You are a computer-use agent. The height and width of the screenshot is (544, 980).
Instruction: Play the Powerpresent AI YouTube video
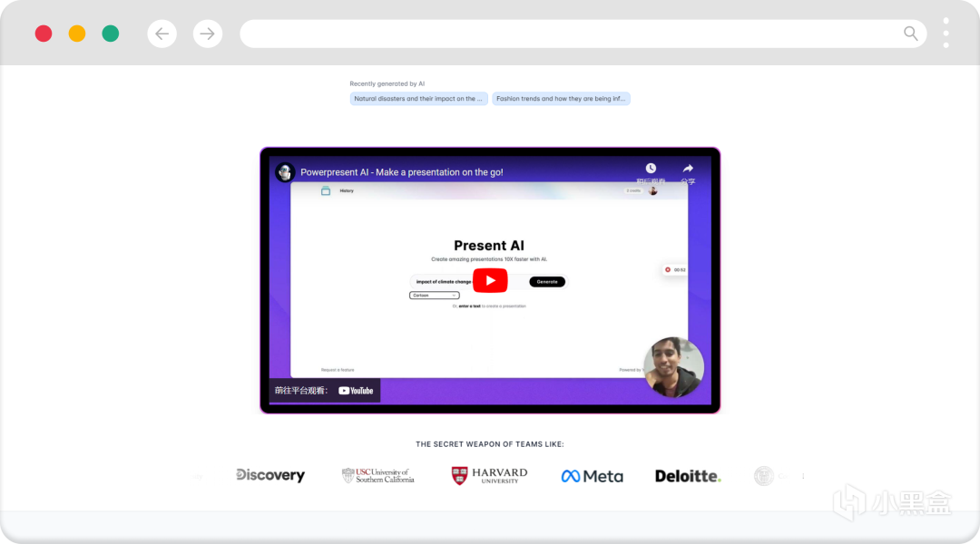tap(490, 280)
